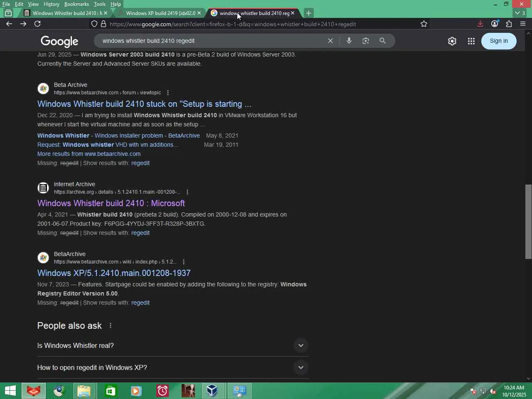Image resolution: width=532 pixels, height=399 pixels.
Task: Reload the current page
Action: (37, 24)
